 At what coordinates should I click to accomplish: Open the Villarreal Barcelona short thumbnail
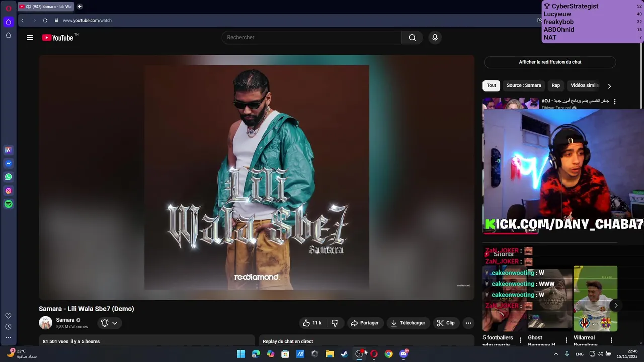coord(595,299)
